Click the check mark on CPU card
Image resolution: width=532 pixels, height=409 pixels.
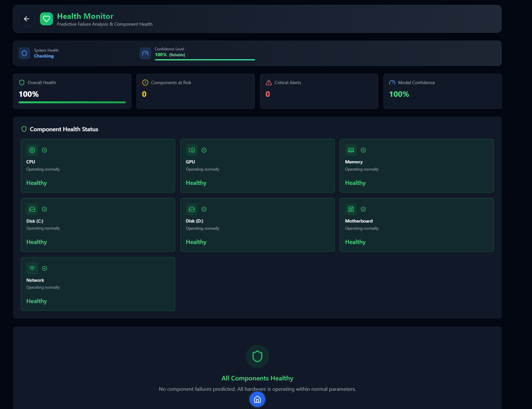45,150
